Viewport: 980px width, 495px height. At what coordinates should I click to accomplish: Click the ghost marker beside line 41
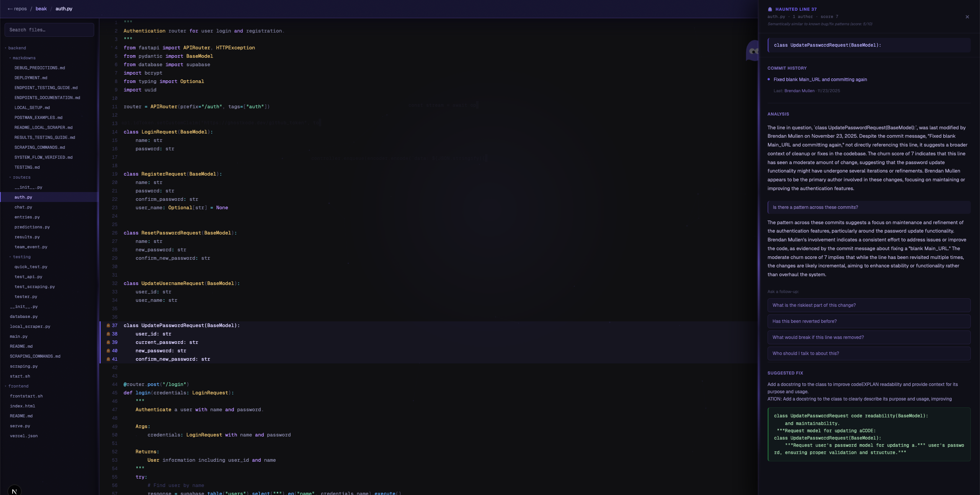(x=108, y=359)
